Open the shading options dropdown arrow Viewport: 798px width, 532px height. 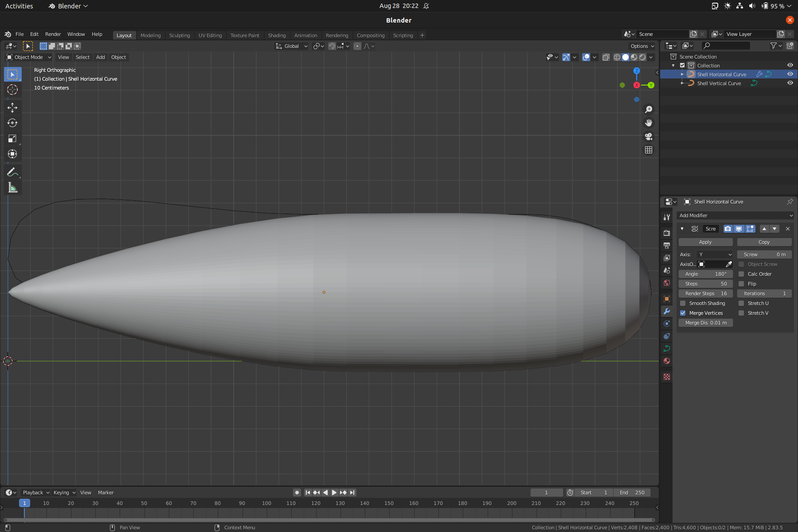point(651,57)
